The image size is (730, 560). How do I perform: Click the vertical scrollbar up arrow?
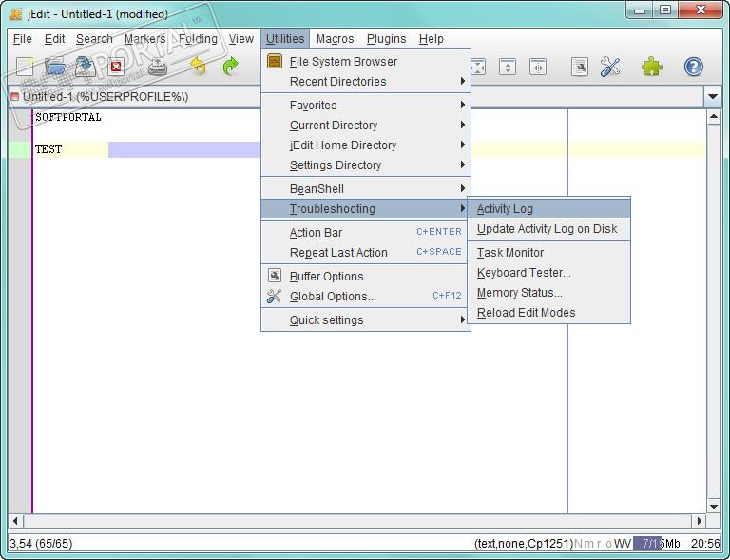714,117
